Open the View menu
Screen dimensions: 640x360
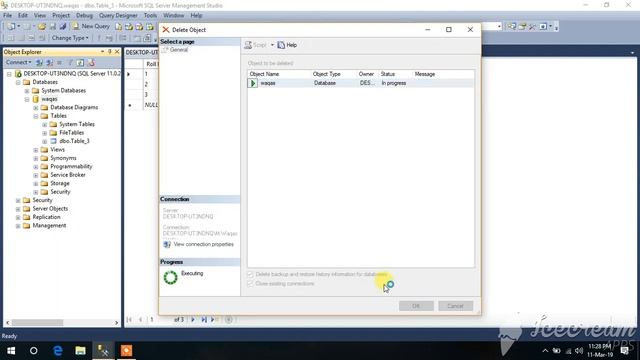coord(40,16)
